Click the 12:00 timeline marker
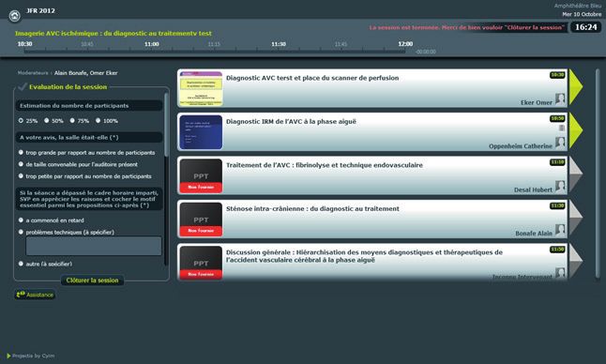 pyautogui.click(x=405, y=44)
